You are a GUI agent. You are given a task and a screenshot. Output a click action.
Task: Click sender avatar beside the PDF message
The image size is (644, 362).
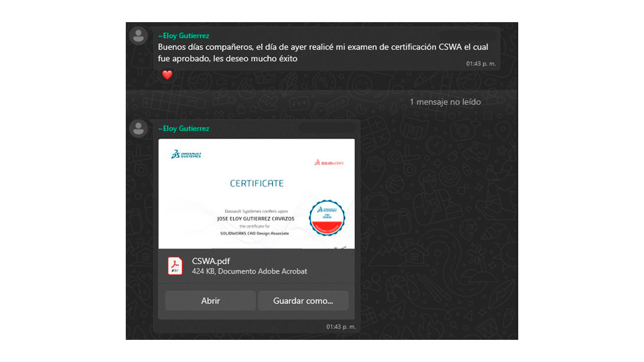coord(138,128)
